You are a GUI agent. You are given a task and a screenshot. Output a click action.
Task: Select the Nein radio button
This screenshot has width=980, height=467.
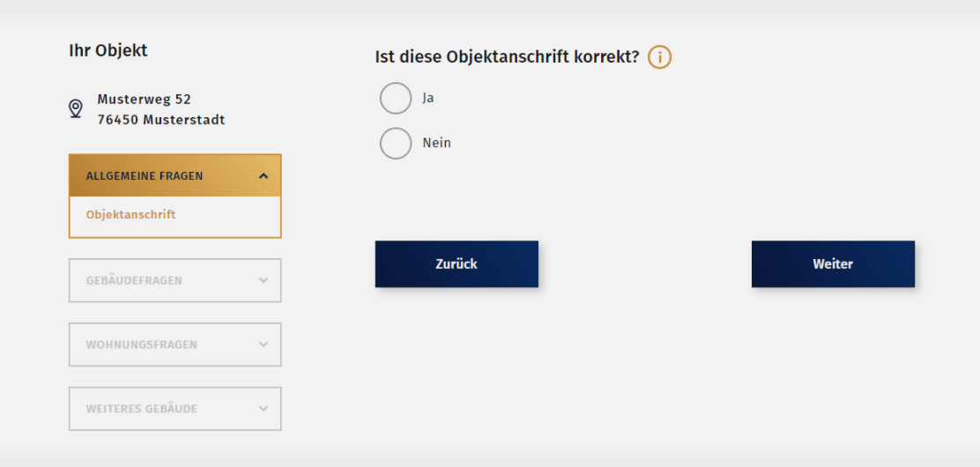[x=396, y=143]
